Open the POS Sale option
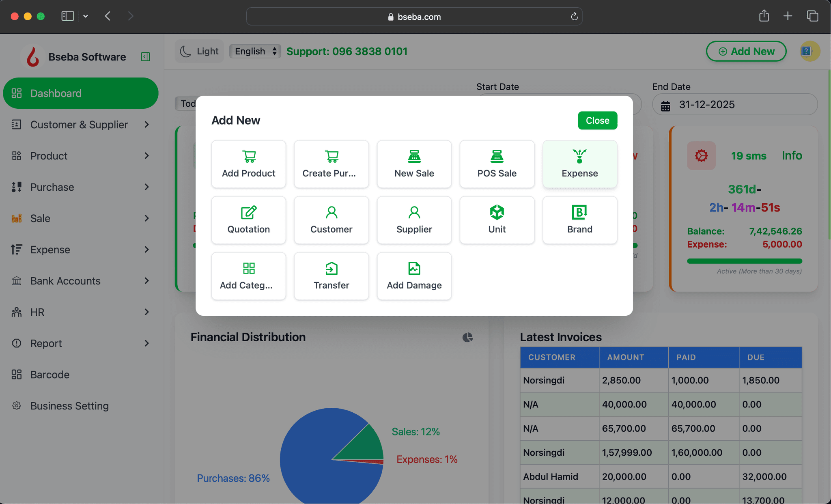 tap(497, 164)
